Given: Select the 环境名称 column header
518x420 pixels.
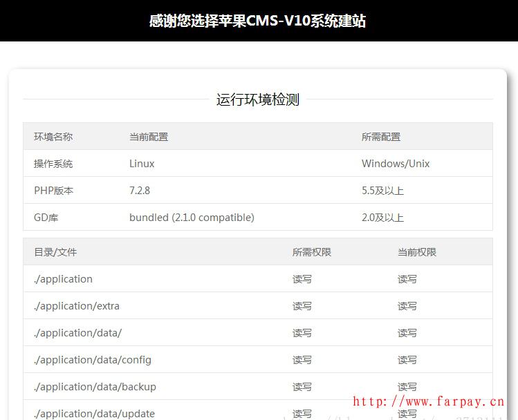Looking at the screenshot, I should click(x=53, y=137).
